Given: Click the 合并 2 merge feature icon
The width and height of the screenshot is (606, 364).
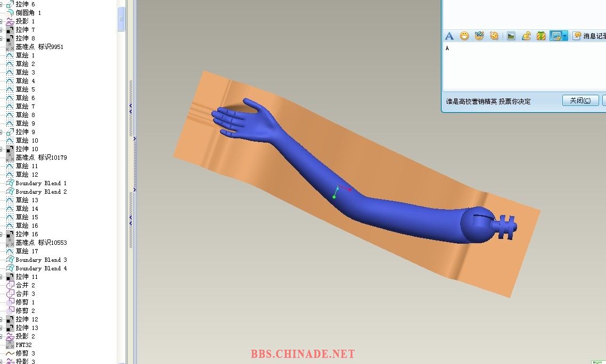Looking at the screenshot, I should (x=10, y=285).
